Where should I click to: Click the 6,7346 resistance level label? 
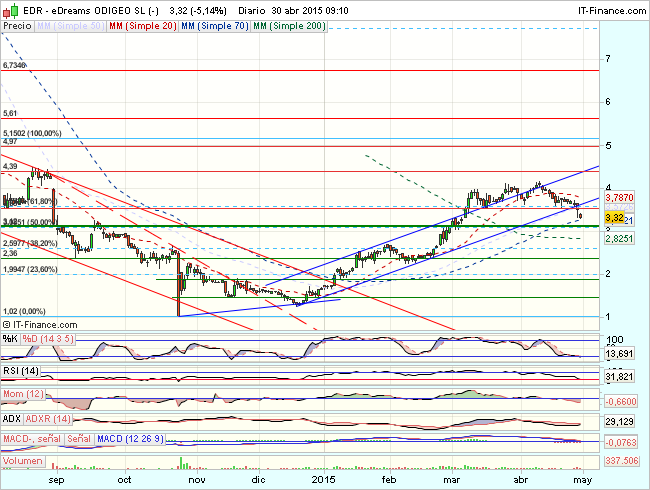click(14, 65)
